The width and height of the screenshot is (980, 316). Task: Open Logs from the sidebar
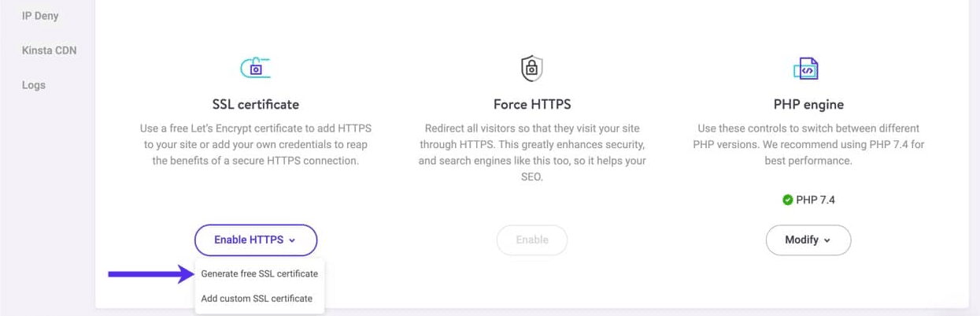point(34,85)
